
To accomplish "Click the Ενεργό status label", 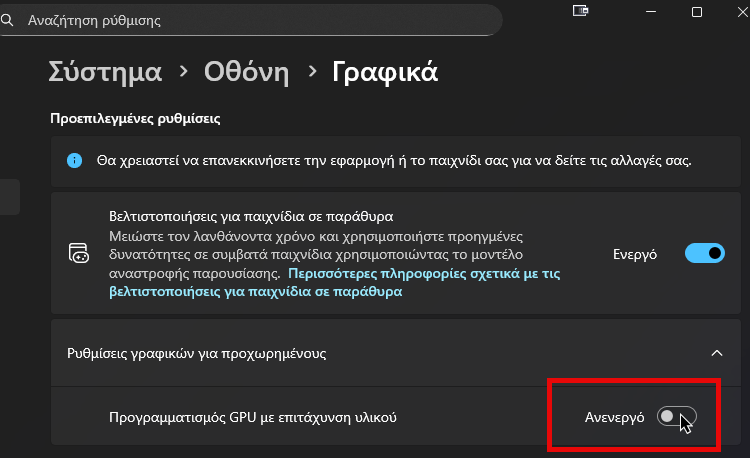I will click(634, 255).
